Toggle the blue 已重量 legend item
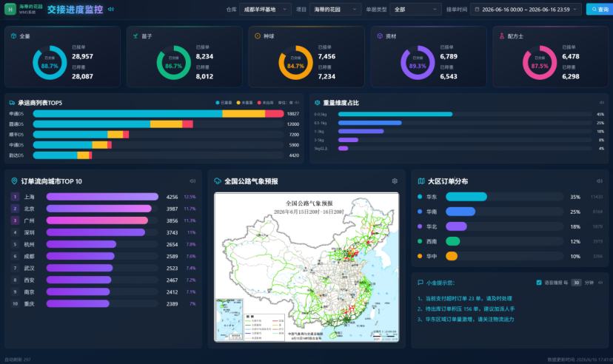The height and width of the screenshot is (364, 613). 224,103
